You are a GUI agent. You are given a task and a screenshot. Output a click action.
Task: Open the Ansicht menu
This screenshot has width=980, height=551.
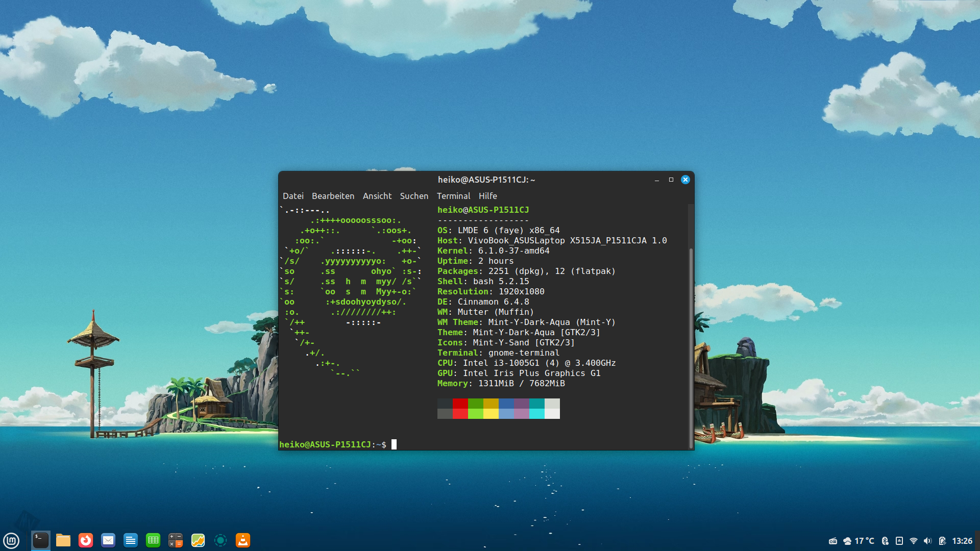coord(377,196)
